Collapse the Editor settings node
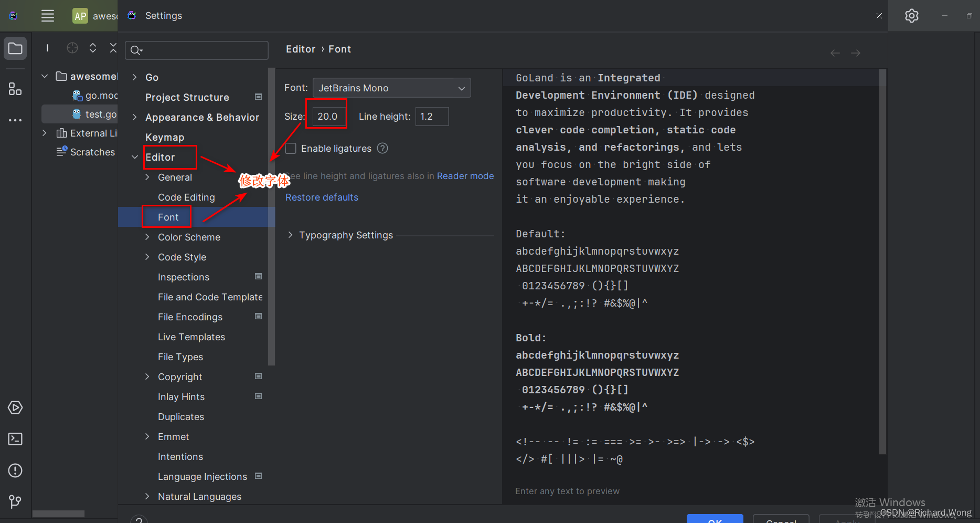This screenshot has width=980, height=523. pos(135,157)
